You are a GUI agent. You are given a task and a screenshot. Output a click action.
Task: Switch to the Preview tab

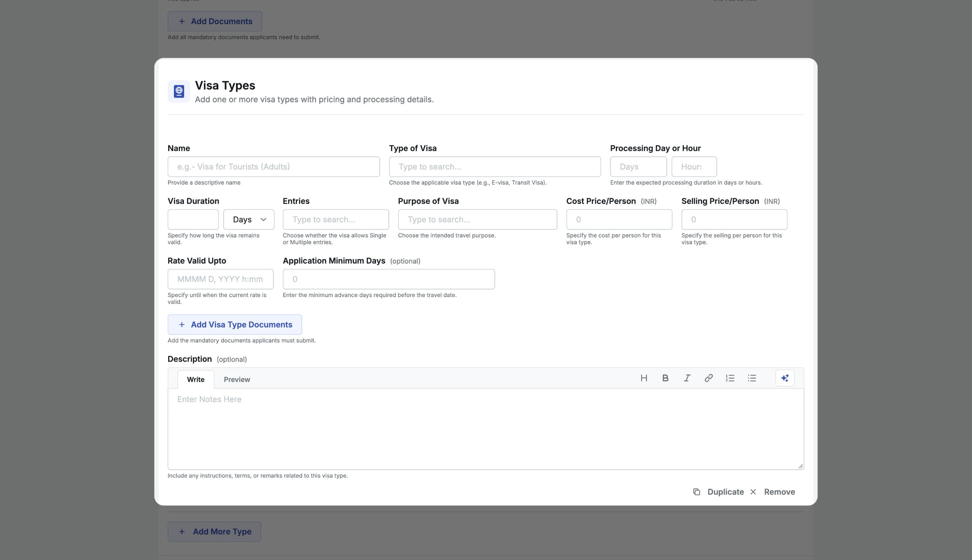click(237, 380)
